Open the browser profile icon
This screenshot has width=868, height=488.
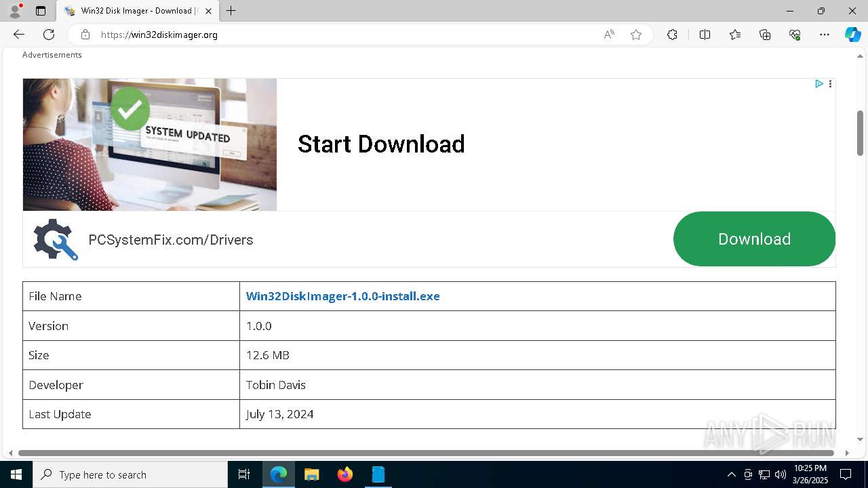click(15, 11)
